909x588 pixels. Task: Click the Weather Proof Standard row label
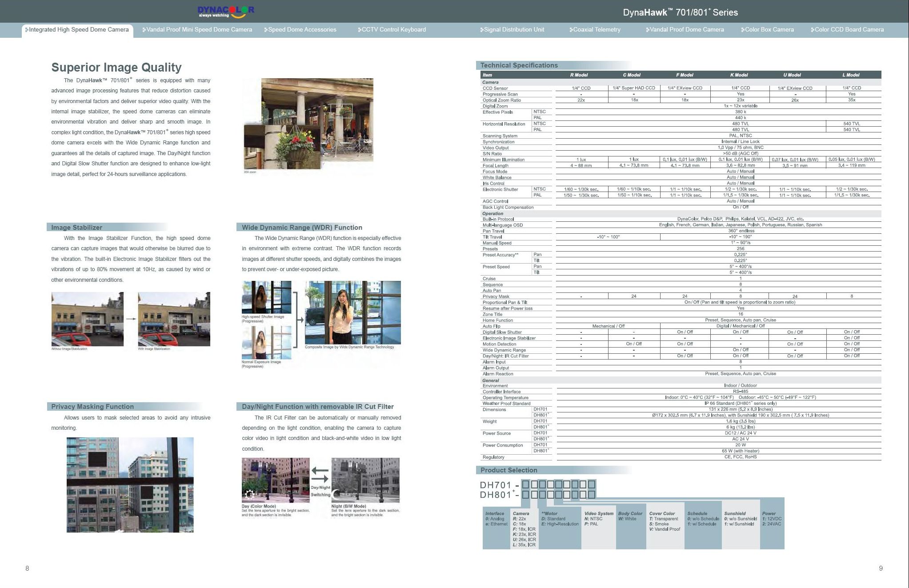pos(506,404)
